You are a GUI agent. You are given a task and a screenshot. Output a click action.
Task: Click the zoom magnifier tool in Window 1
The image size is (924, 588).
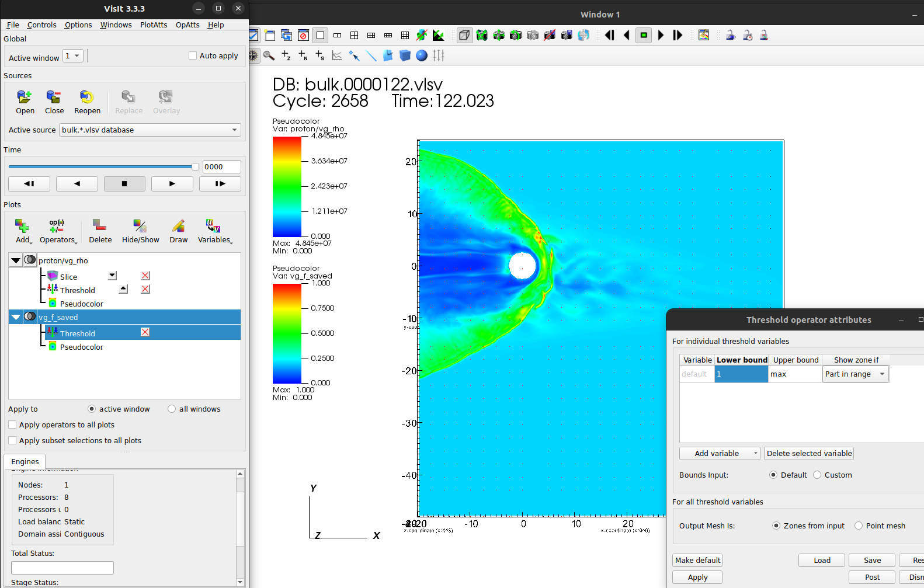coord(269,55)
